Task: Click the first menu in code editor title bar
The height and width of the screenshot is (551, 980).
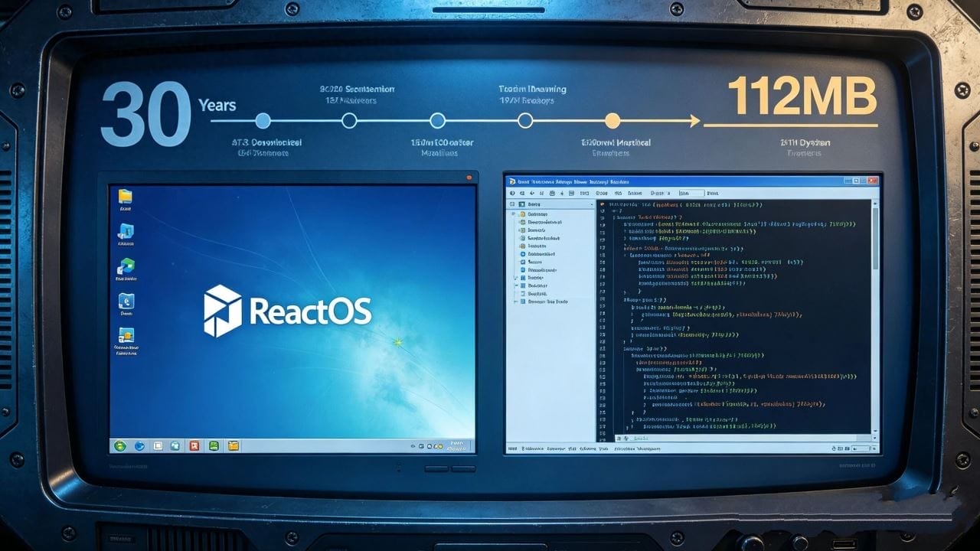Action: click(524, 181)
